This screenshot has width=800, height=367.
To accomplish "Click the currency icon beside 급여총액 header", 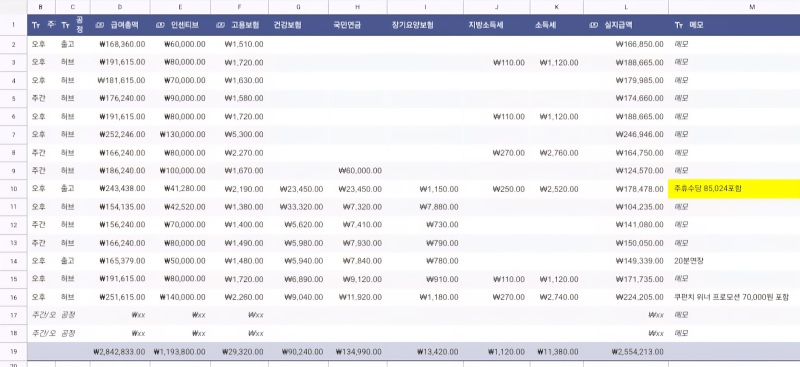I will point(100,25).
